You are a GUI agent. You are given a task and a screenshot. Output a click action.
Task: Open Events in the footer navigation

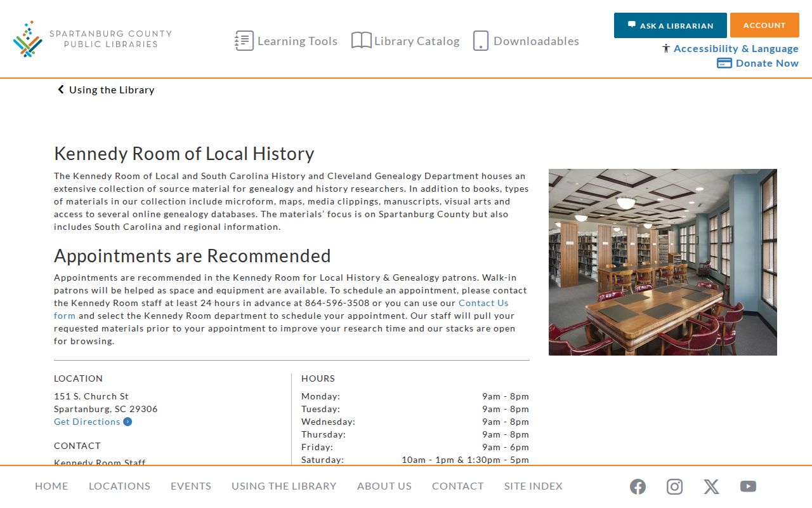click(x=191, y=486)
